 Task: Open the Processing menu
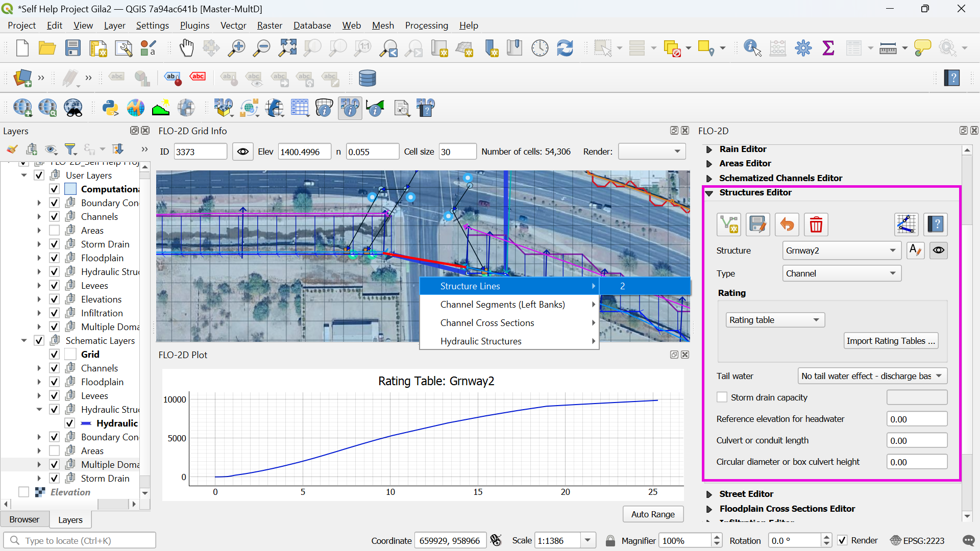426,26
